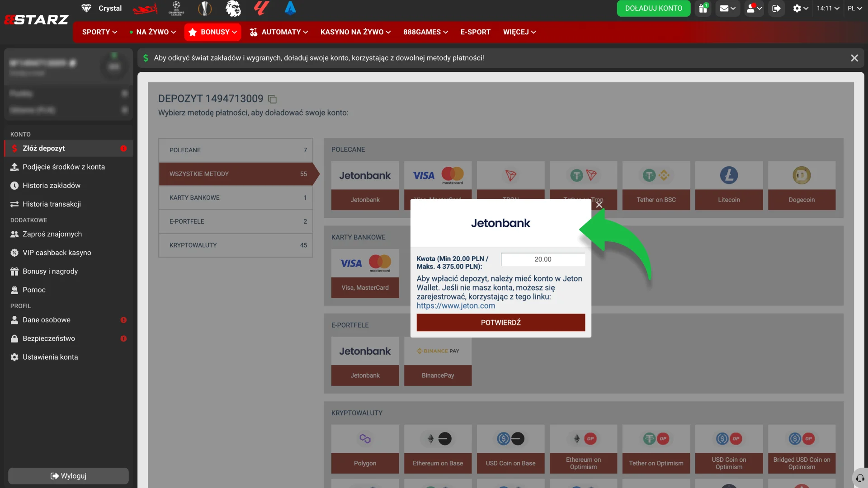
Task: Click the logout arrow icon in header
Action: pyautogui.click(x=776, y=8)
